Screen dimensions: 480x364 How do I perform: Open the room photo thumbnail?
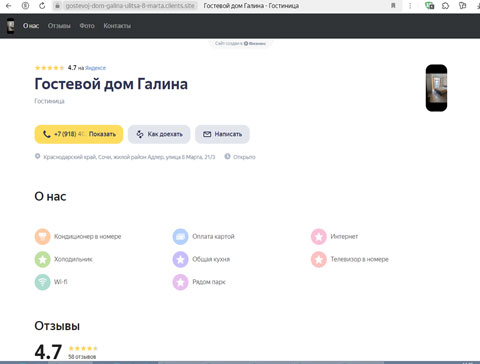[x=436, y=88]
